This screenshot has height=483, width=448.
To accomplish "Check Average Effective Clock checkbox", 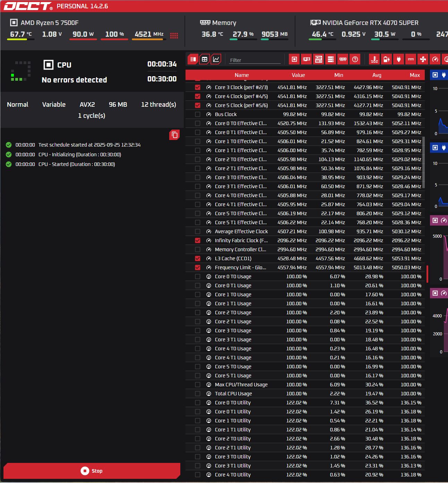I will [198, 231].
